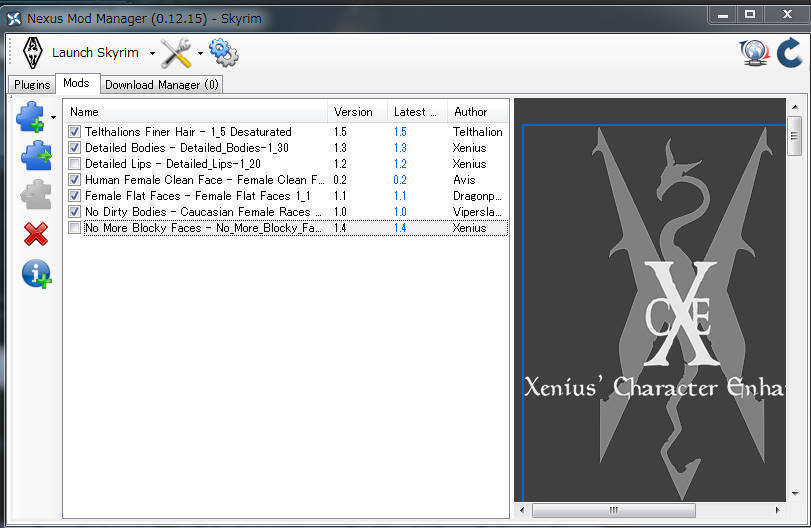This screenshot has width=811, height=528.
Task: Click author Avis cell
Action: tap(464, 180)
